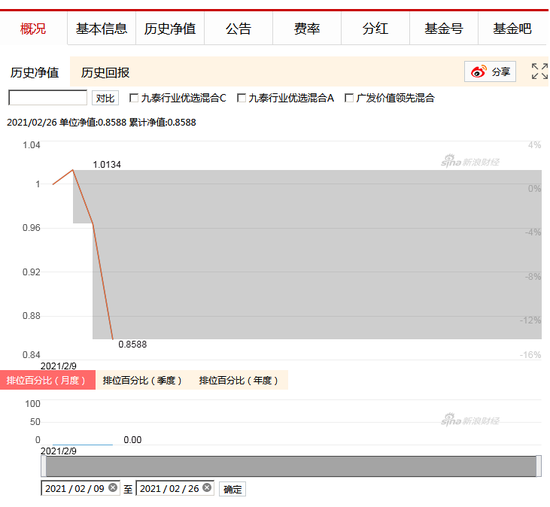Click the 0.00 ranking value label
This screenshot has width=550, height=507.
click(133, 440)
